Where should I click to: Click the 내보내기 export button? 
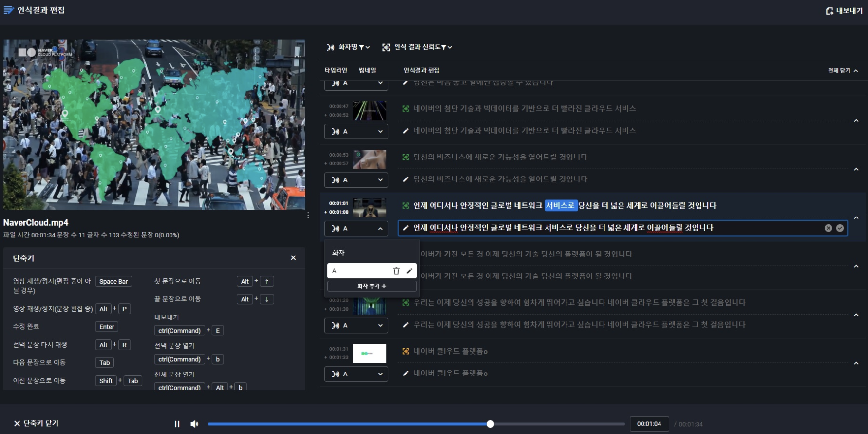tap(844, 11)
